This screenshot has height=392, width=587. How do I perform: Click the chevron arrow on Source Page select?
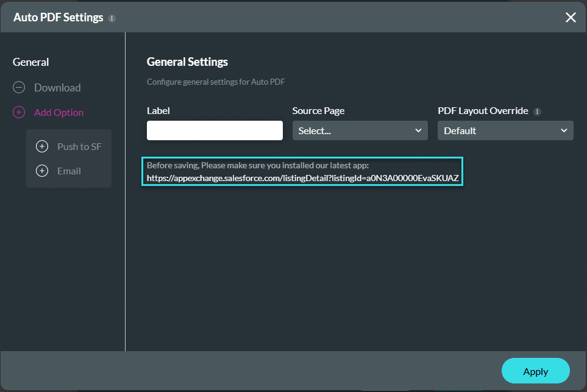click(418, 130)
